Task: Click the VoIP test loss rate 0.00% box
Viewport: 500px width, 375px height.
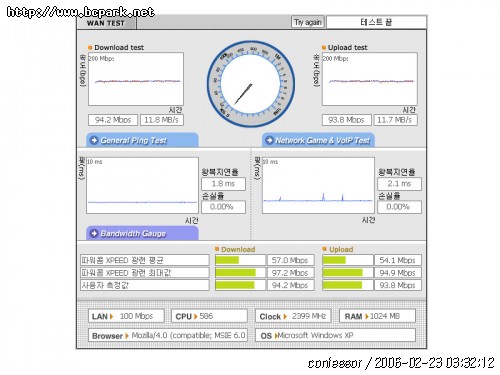Action: click(x=399, y=207)
